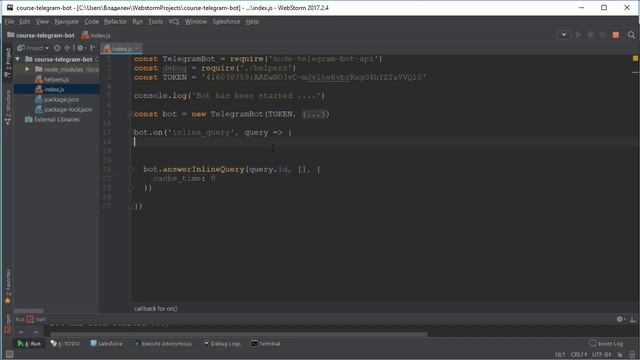Collapse the course-telegram-bot root folder
This screenshot has height=360, width=640.
pyautogui.click(x=18, y=59)
